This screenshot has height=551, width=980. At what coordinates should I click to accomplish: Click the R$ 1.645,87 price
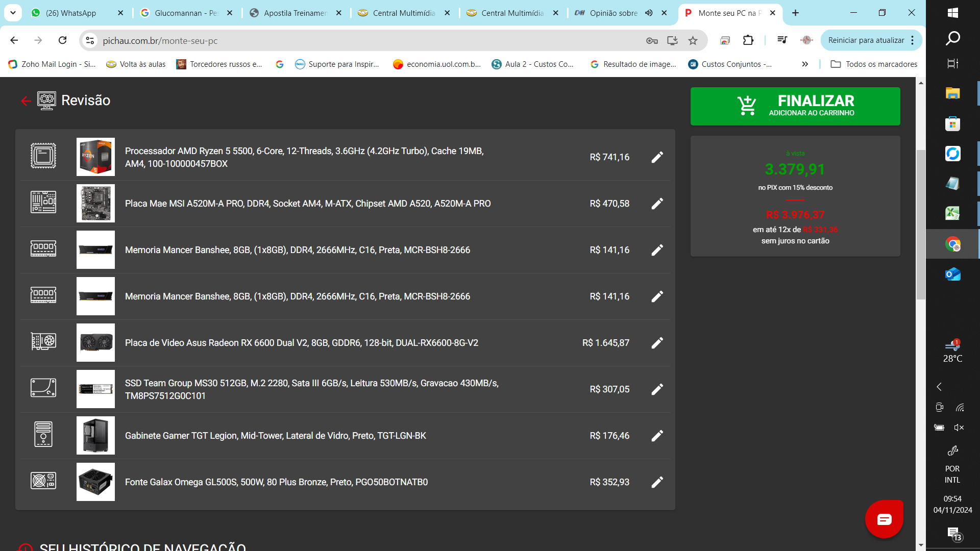tap(605, 343)
